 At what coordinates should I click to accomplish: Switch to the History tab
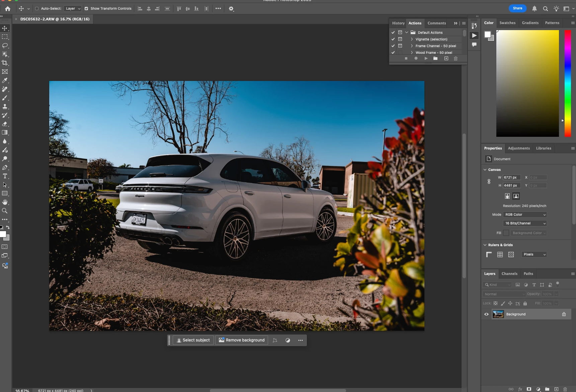pyautogui.click(x=398, y=23)
